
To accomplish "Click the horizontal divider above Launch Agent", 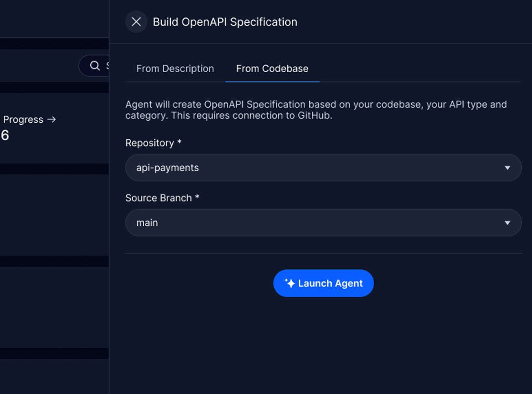I will tap(323, 253).
